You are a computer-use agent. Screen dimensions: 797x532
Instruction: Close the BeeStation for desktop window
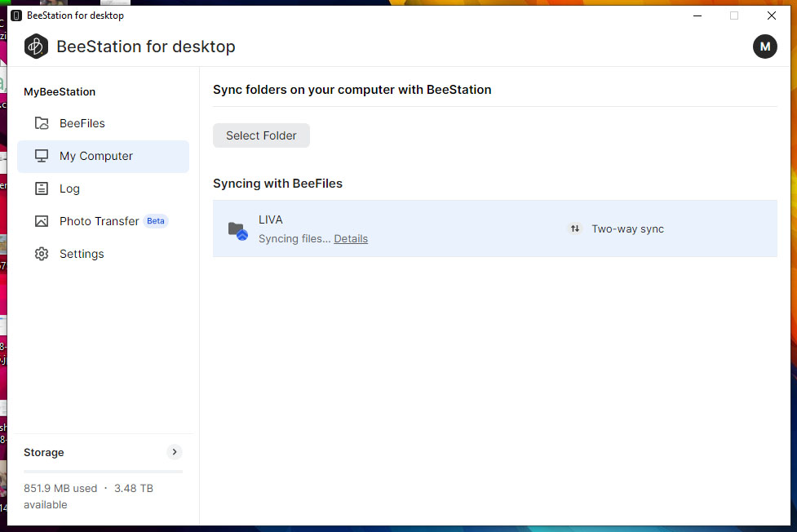[771, 16]
